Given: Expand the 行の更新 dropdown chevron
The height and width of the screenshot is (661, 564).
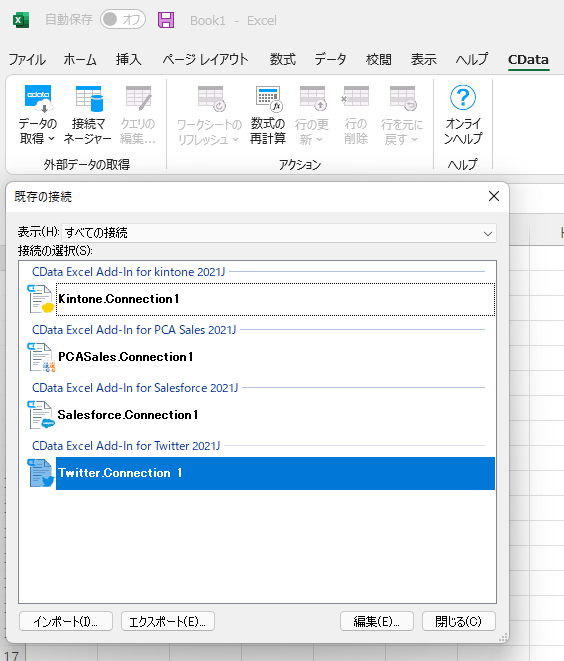Looking at the screenshot, I should point(320,139).
